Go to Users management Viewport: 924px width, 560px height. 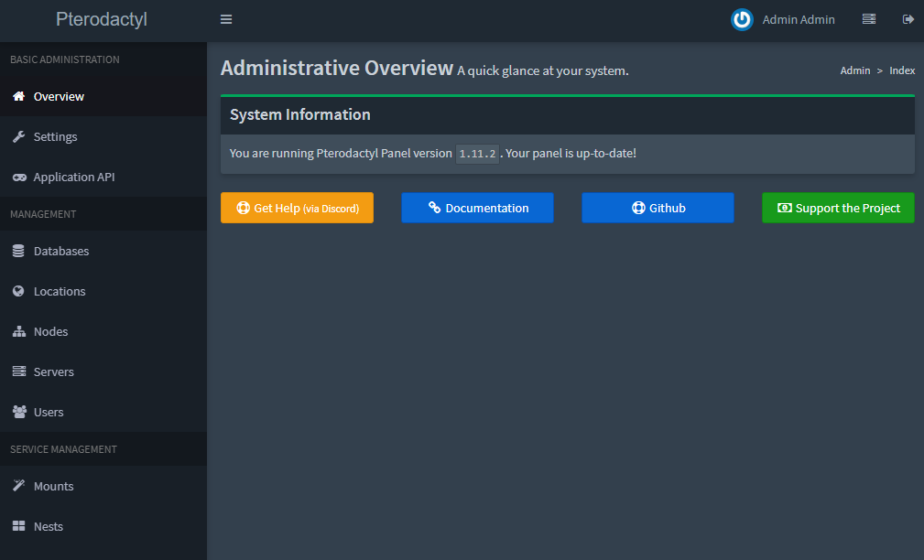point(103,412)
